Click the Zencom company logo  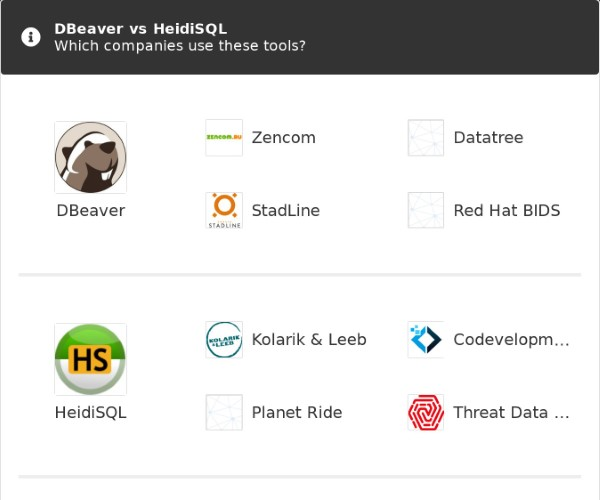[224, 138]
